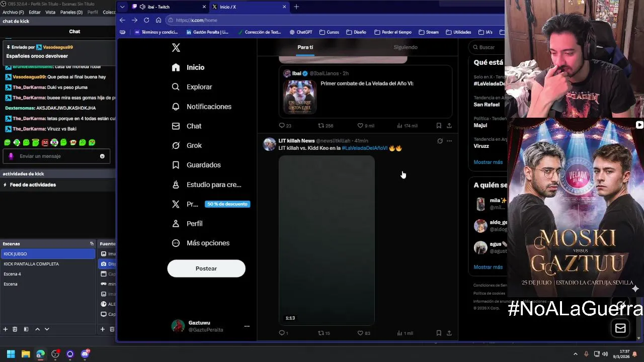Select Escena 4 in OBS scenes
This screenshot has width=644, height=362.
click(47, 274)
